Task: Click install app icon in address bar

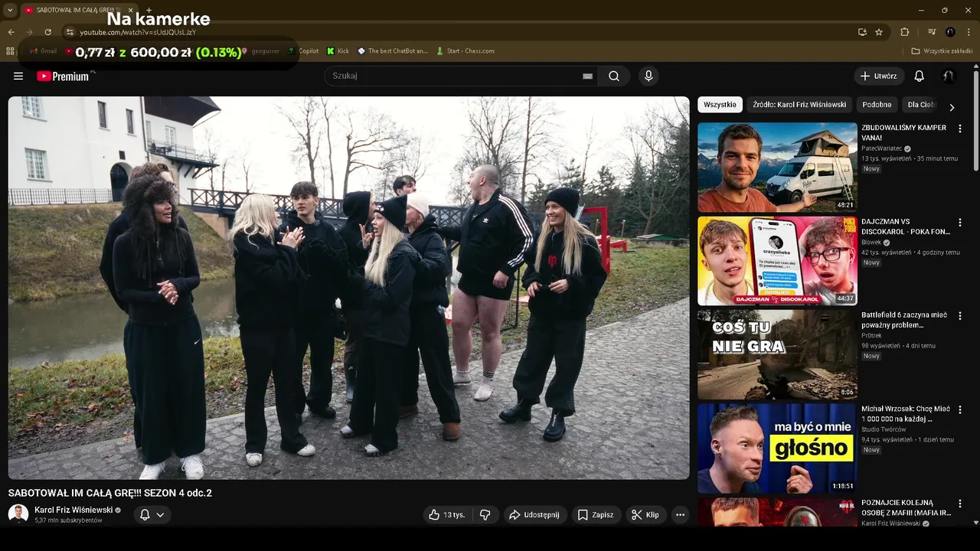Action: tap(862, 32)
